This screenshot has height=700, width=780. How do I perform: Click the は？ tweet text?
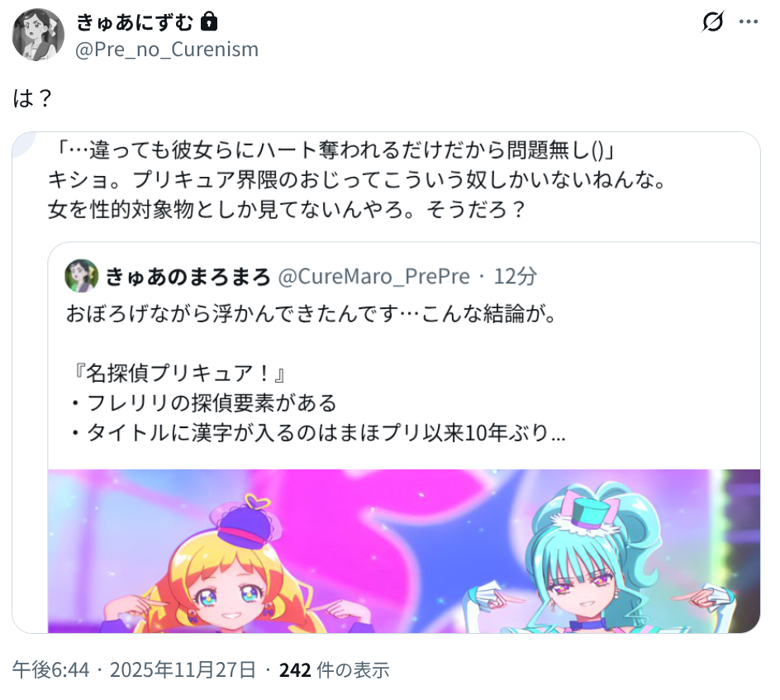[x=33, y=98]
